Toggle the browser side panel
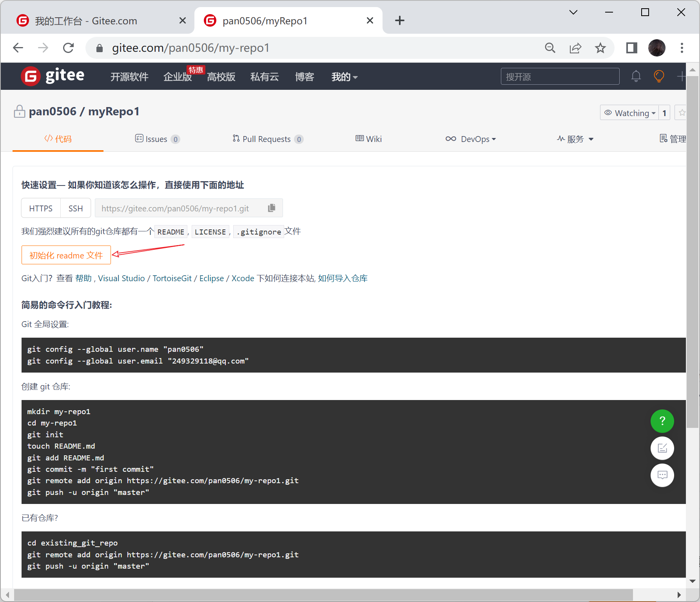The image size is (700, 602). pyautogui.click(x=631, y=48)
